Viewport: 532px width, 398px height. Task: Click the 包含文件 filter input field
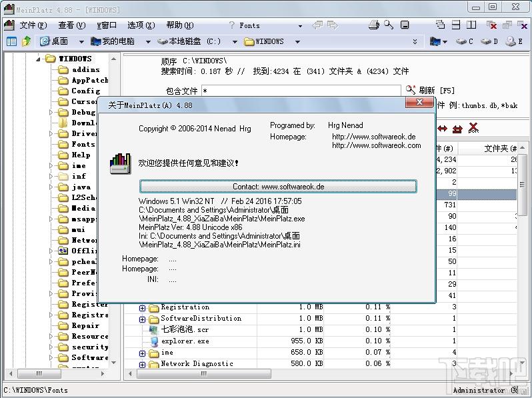click(301, 91)
